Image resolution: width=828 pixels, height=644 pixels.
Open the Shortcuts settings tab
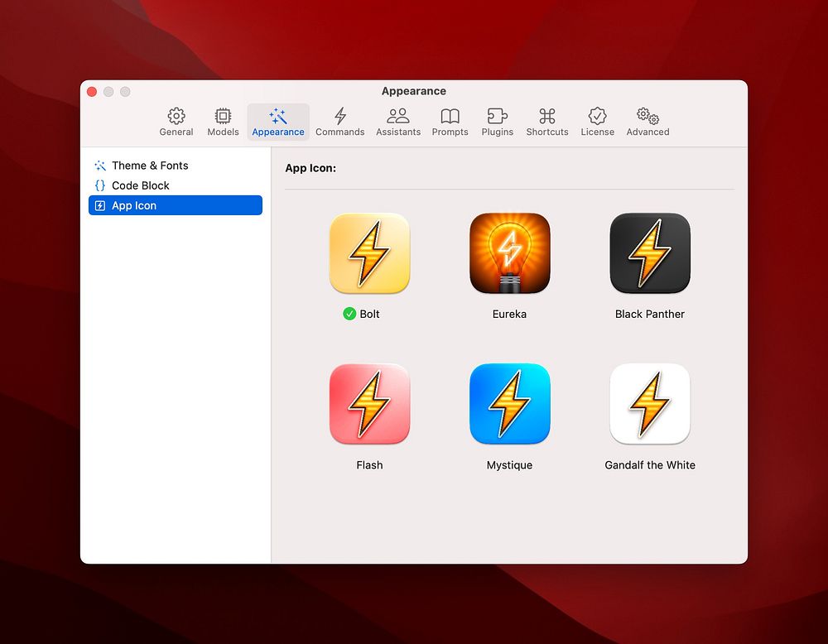(547, 122)
